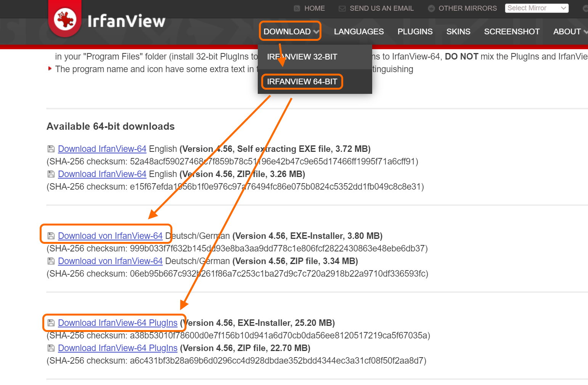Click German EXE-Installer Download von IrfanView-64 link
588x385 pixels.
[x=110, y=236]
